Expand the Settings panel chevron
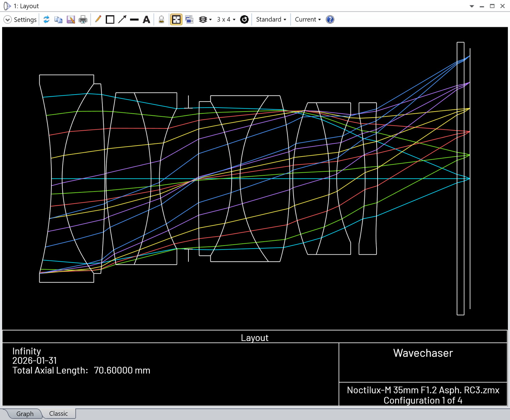The height and width of the screenshot is (420, 510). coord(7,19)
